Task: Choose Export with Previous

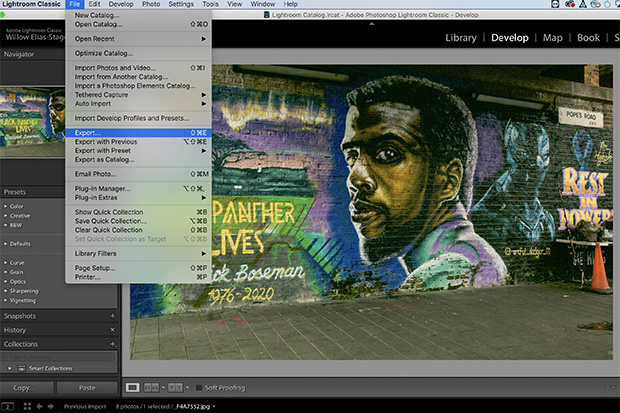Action: pos(138,142)
